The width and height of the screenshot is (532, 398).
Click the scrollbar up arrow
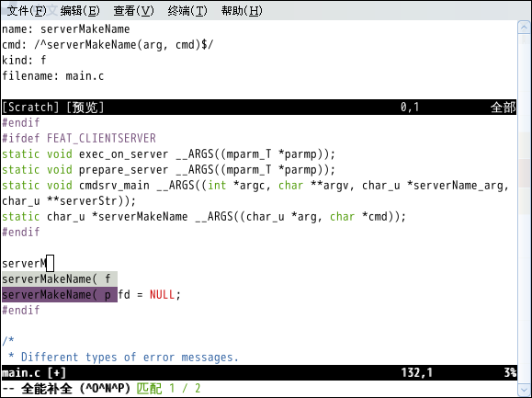tap(525, 28)
